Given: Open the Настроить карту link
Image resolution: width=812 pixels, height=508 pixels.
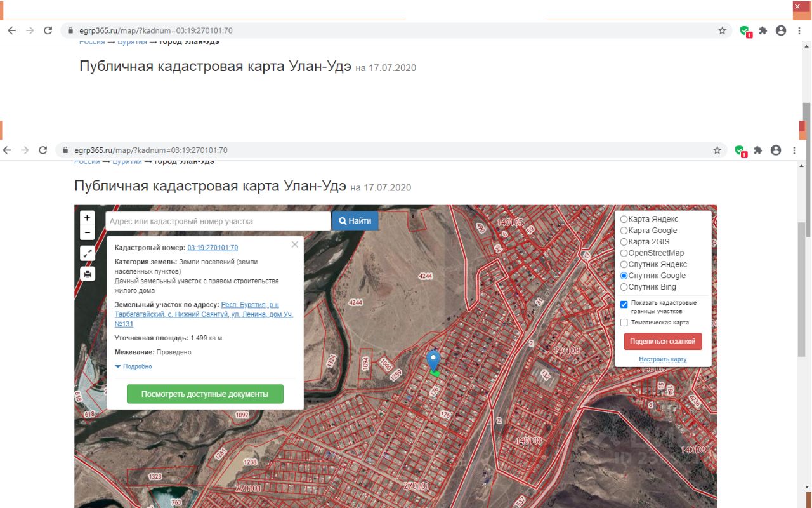Looking at the screenshot, I should (663, 359).
